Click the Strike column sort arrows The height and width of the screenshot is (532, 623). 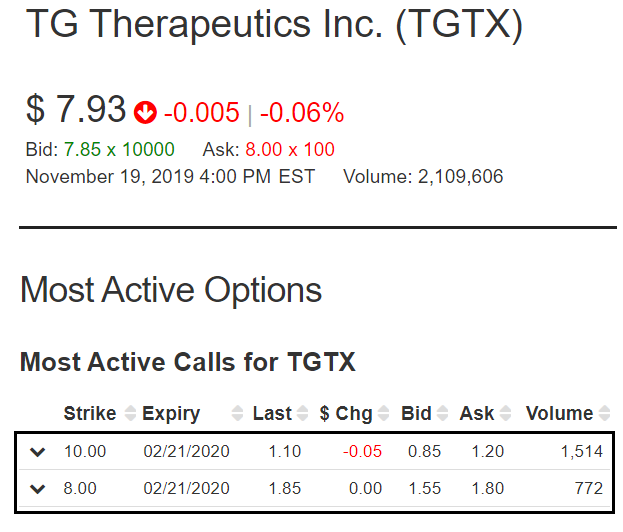[130, 413]
